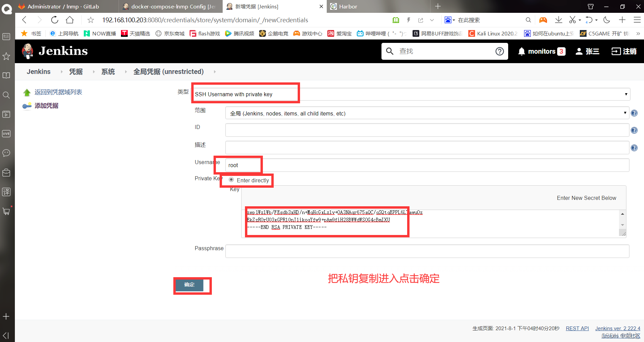Open help for the 描述 description field
Image resolution: width=644 pixels, height=342 pixels.
click(x=634, y=148)
